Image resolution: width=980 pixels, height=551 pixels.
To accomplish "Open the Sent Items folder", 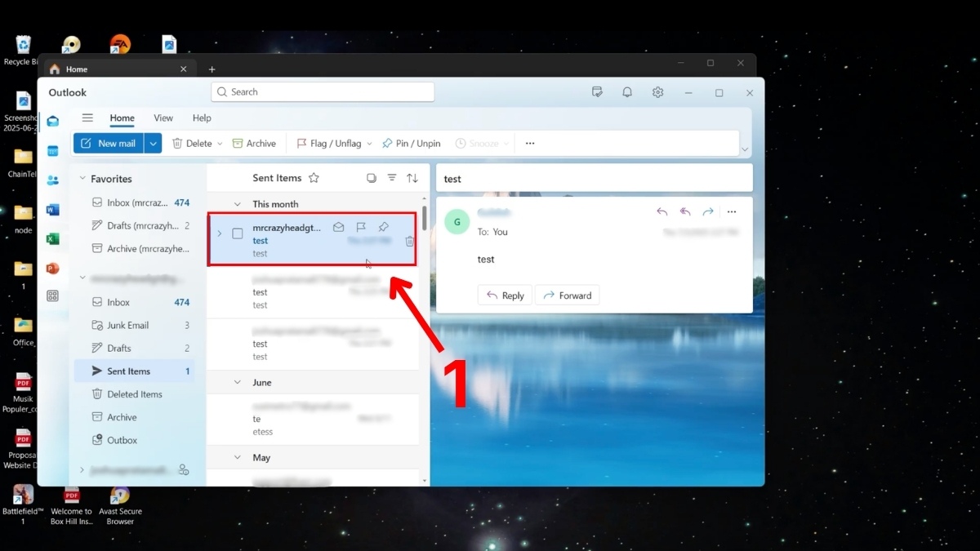I will (135, 371).
